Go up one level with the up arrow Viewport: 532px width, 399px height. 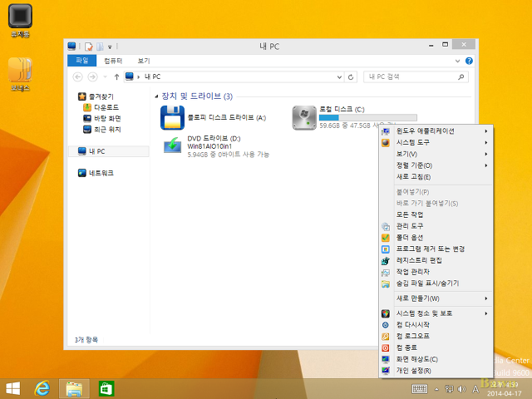coord(116,77)
